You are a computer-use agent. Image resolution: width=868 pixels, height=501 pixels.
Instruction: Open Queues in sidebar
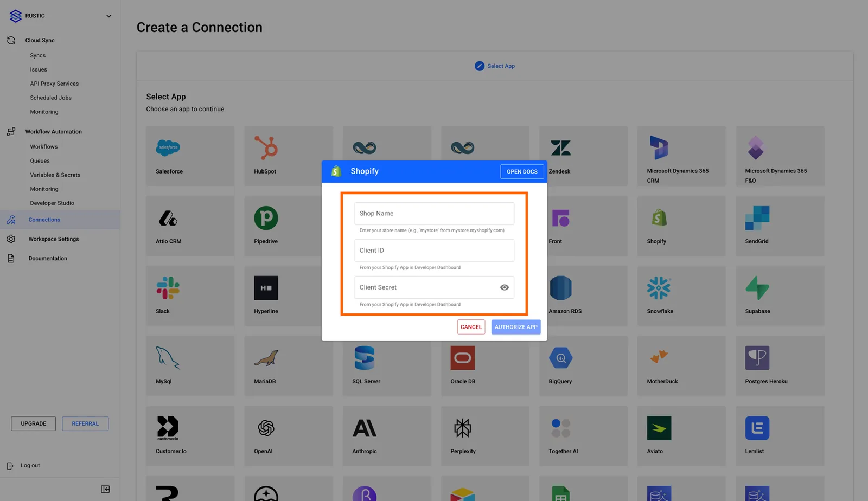[x=40, y=160]
